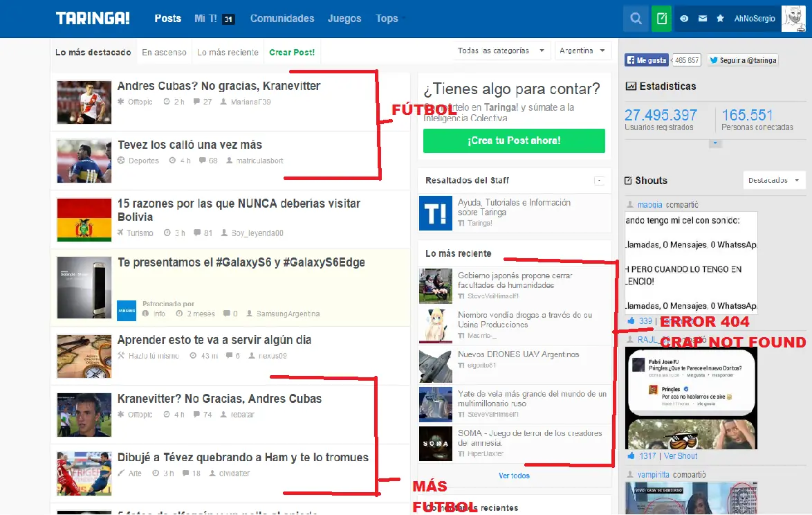
Task: Open the Comunidades nav item
Action: 282,19
